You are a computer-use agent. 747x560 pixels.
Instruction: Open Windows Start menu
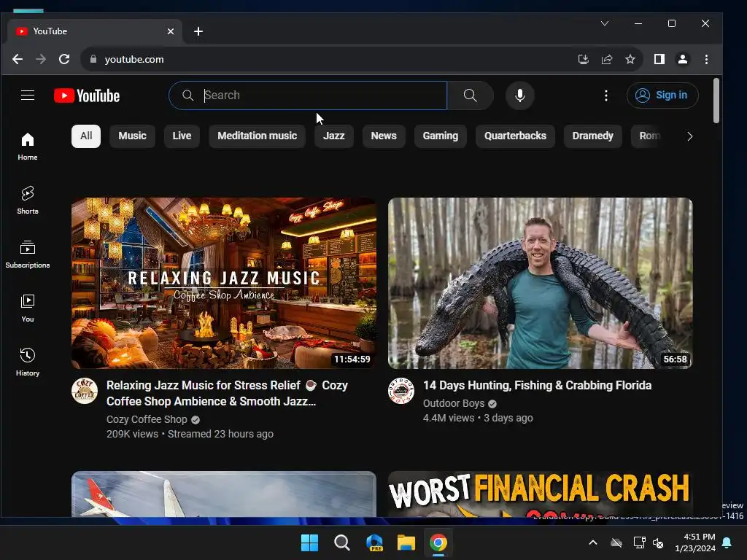click(309, 542)
